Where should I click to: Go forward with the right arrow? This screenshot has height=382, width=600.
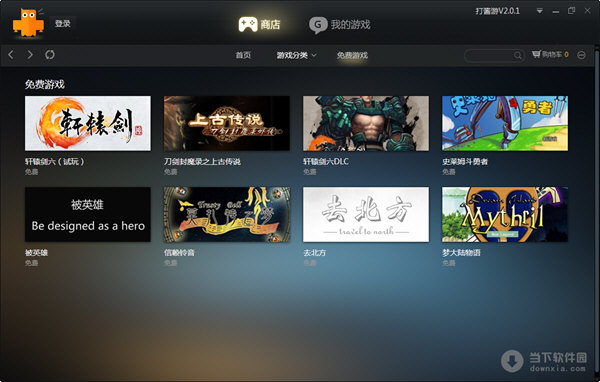(x=30, y=55)
